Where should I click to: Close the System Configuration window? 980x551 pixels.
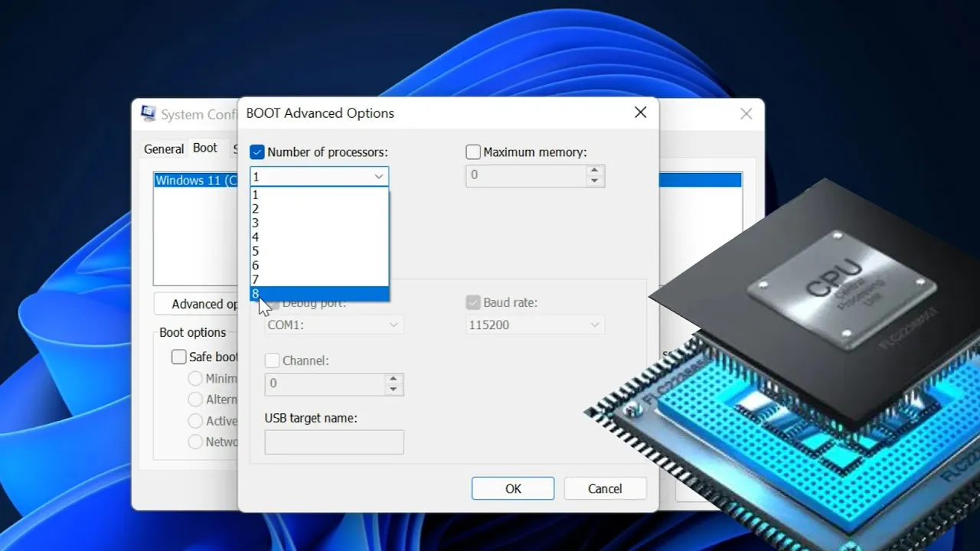tap(746, 114)
